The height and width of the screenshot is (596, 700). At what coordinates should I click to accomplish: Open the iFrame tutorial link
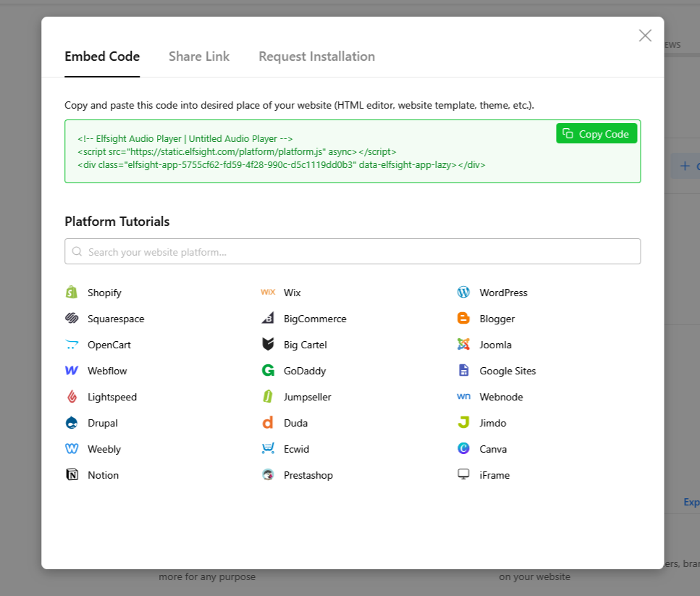[494, 475]
